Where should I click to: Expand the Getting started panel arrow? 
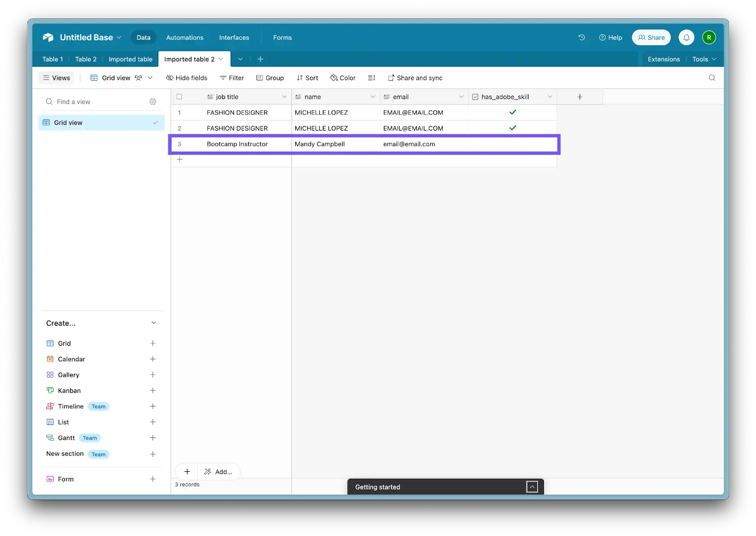[532, 487]
